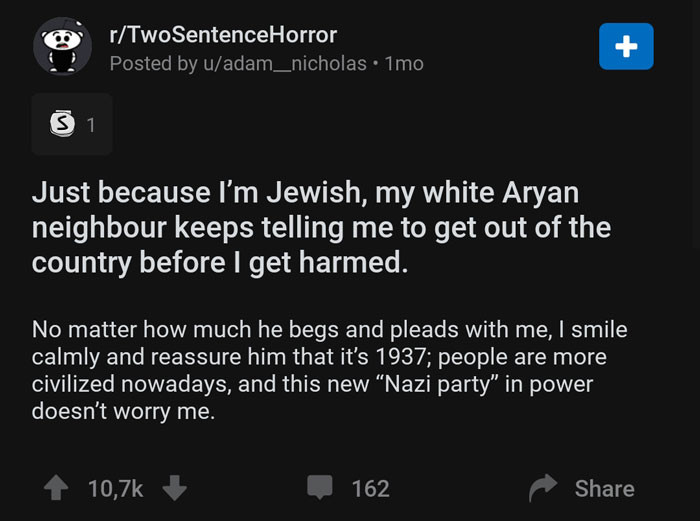The height and width of the screenshot is (521, 700).
Task: Click the award count number 1
Action: (91, 125)
